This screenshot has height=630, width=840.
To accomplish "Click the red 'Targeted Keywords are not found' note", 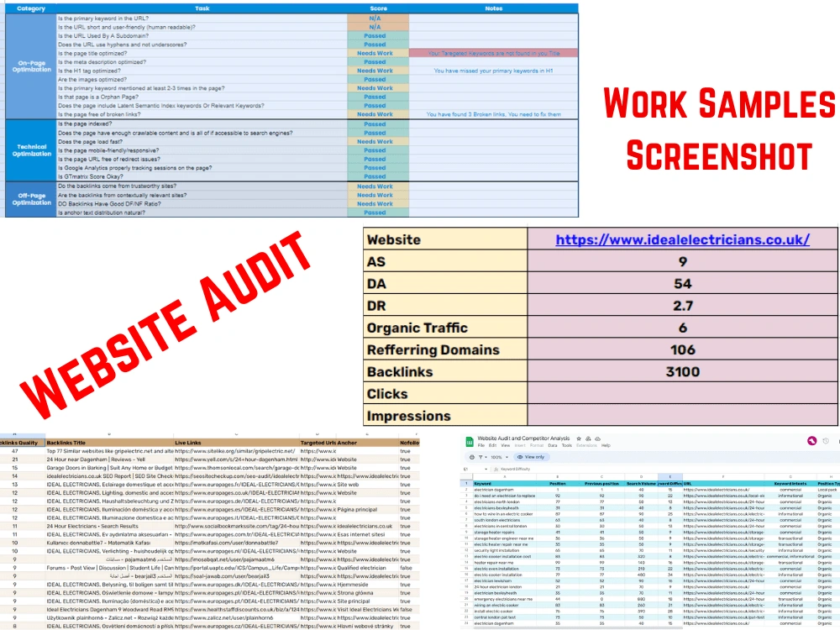I will point(494,53).
